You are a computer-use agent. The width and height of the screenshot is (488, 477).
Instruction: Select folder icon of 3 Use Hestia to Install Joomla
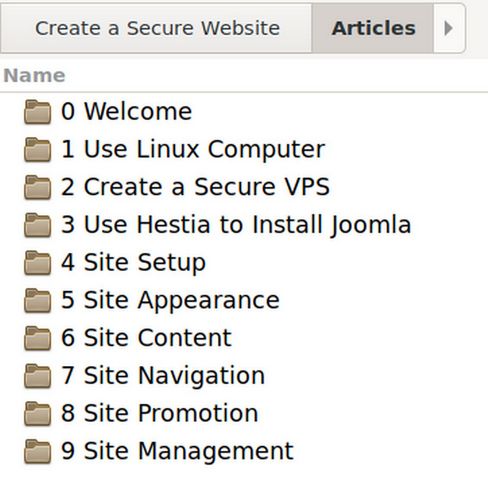click(38, 225)
